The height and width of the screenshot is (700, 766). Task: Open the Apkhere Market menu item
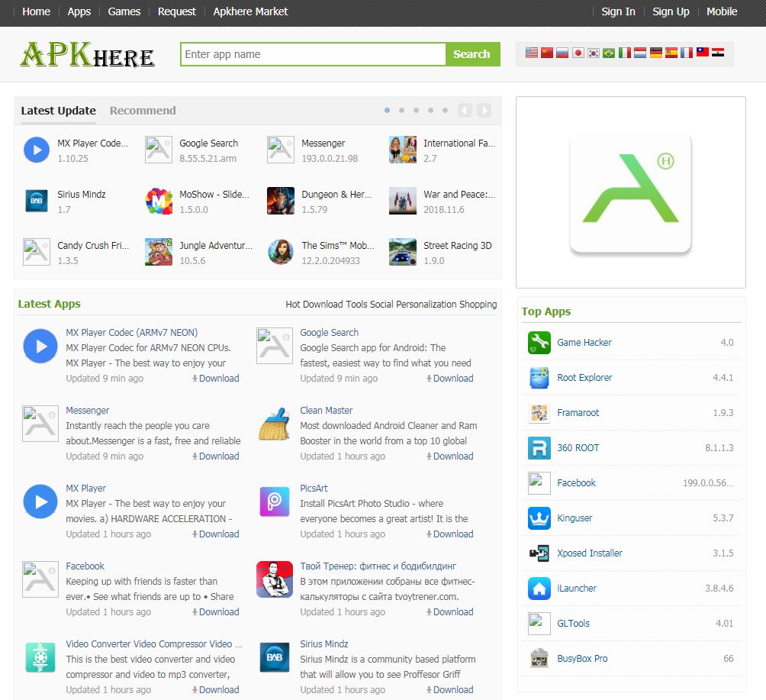250,11
